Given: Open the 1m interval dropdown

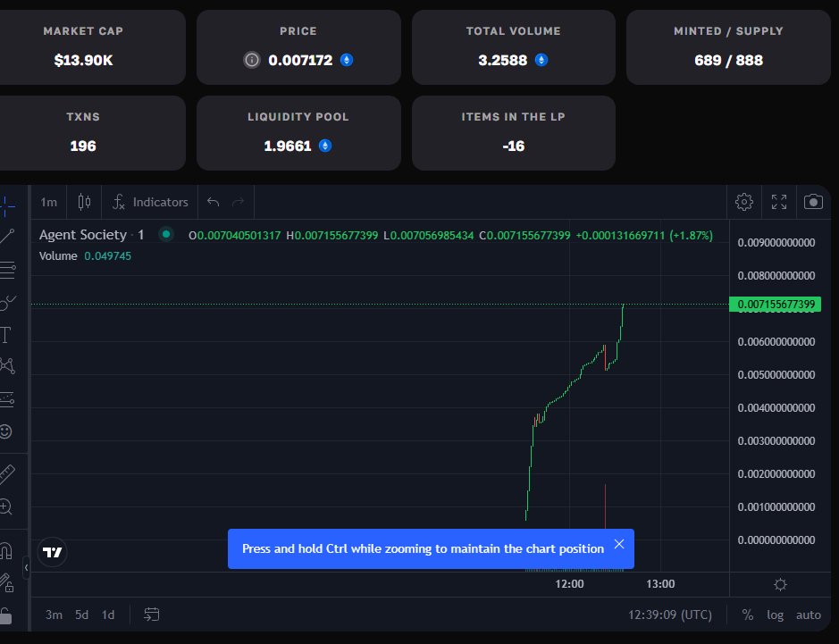Looking at the screenshot, I should (x=48, y=202).
